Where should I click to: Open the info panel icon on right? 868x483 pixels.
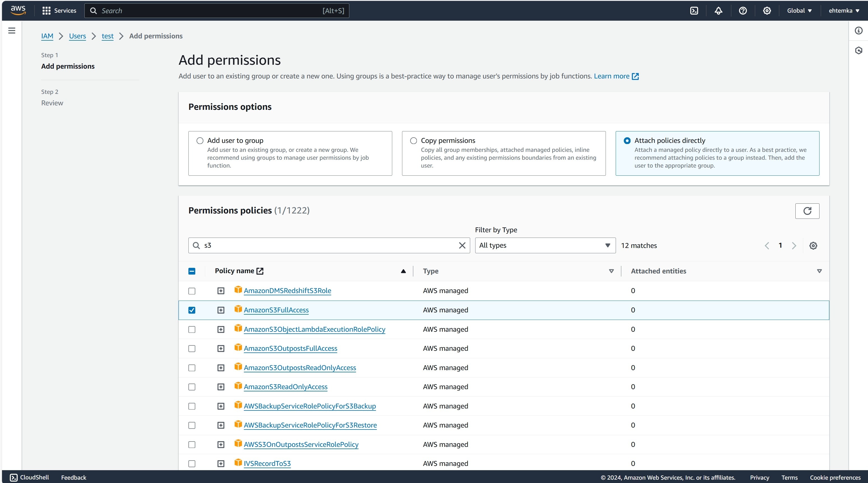(x=858, y=31)
